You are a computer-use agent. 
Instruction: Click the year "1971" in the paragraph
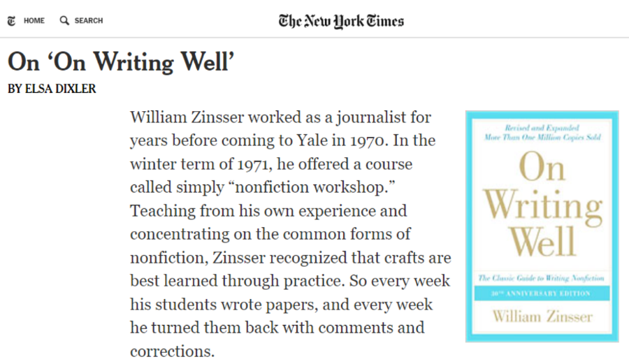tap(252, 164)
